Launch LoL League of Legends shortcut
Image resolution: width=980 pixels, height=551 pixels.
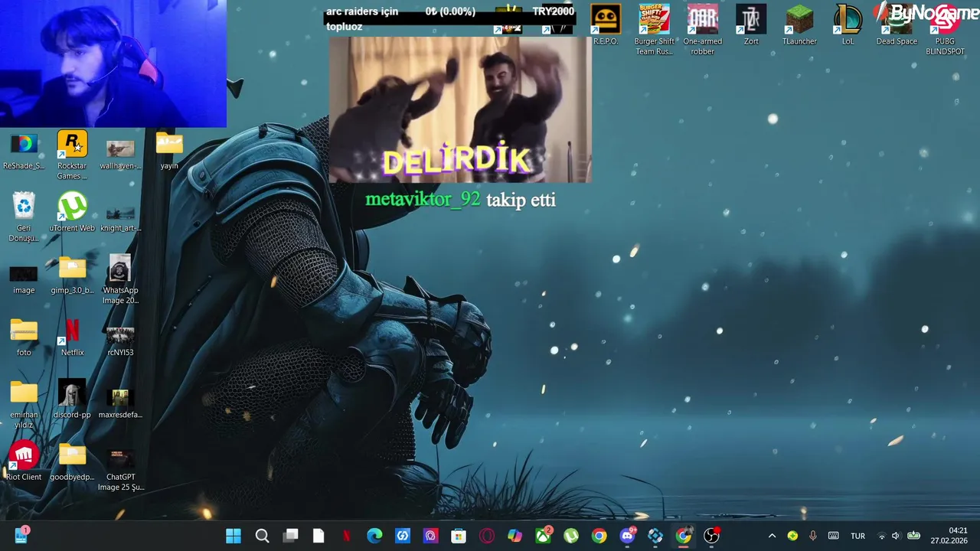click(x=848, y=25)
